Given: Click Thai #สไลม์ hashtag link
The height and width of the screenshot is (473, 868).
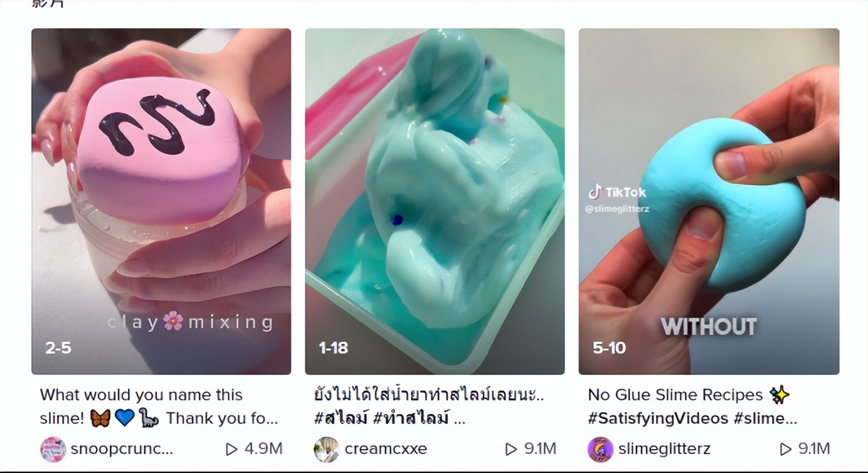Looking at the screenshot, I should tap(340, 418).
